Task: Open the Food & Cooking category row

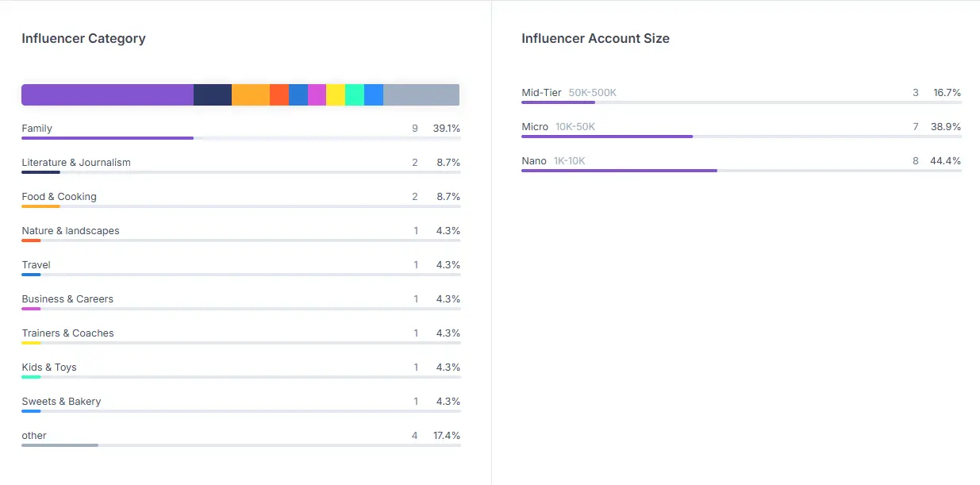Action: click(x=241, y=199)
